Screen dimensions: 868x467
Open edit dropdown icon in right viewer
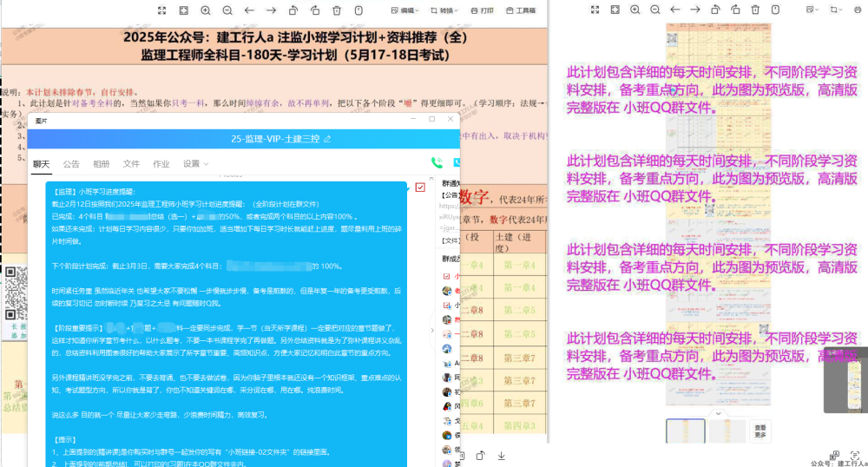[812, 10]
